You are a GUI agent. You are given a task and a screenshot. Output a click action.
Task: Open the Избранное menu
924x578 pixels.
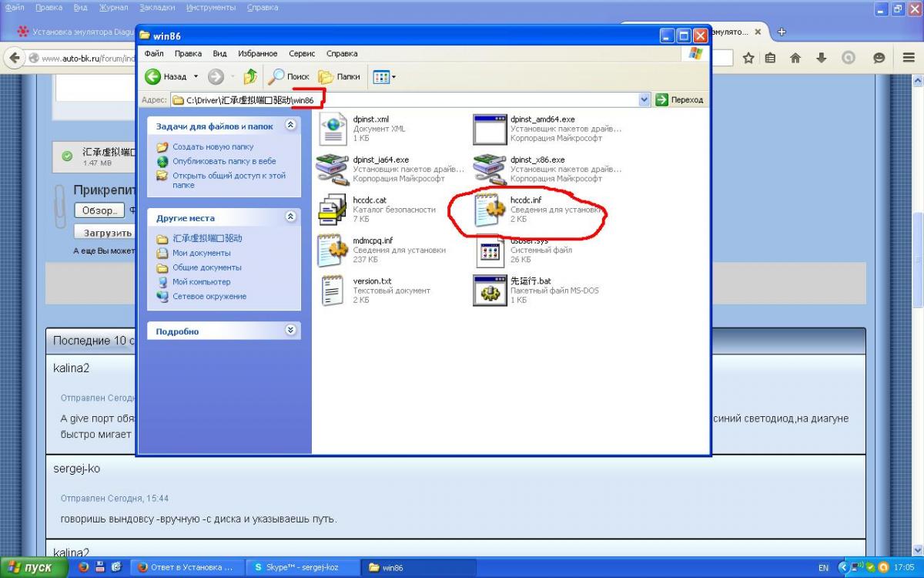257,54
